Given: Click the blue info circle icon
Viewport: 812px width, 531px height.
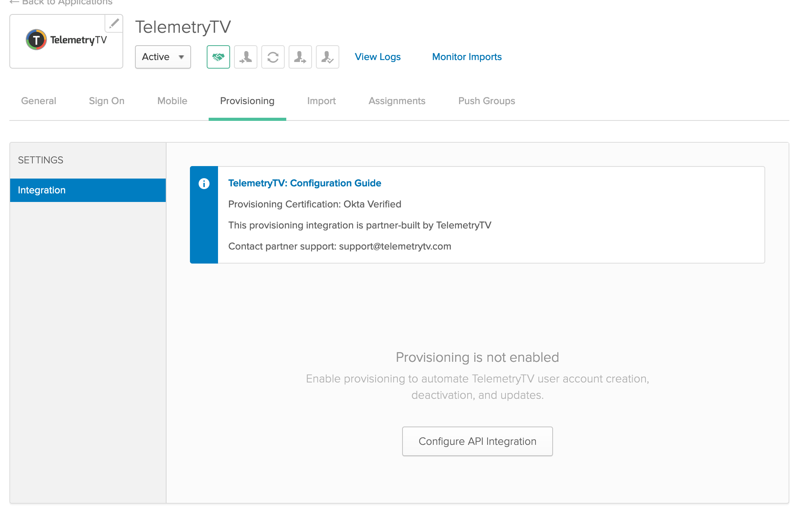Looking at the screenshot, I should (x=204, y=184).
